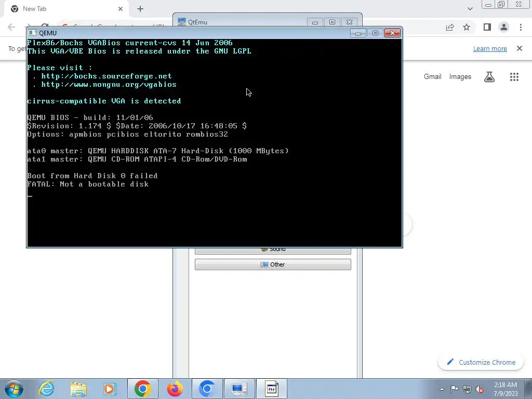Close the Chrome browser window

pos(518,4)
